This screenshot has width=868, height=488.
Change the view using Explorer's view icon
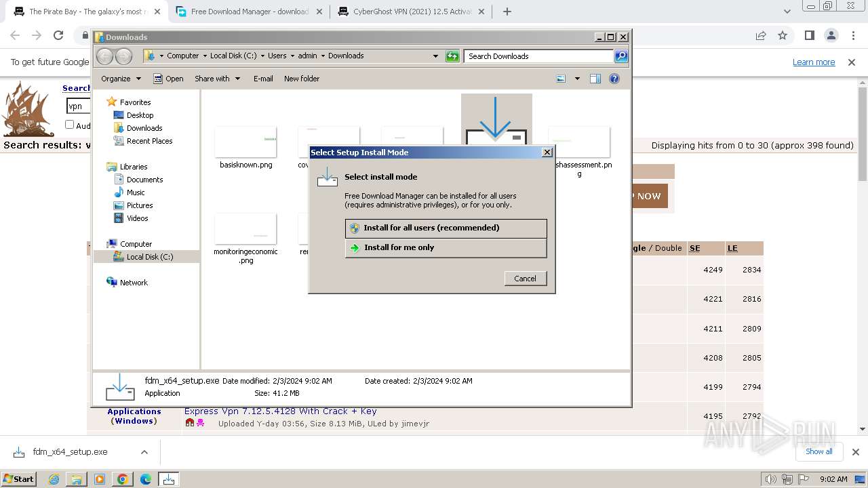561,79
